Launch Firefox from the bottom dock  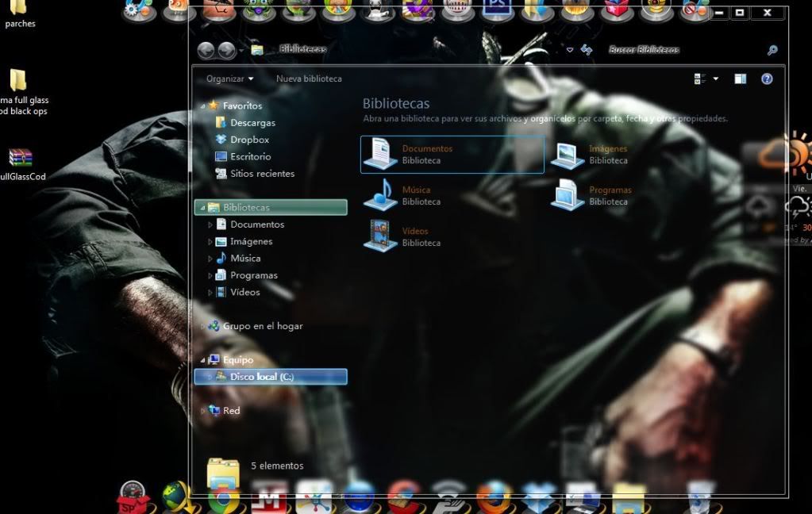point(493,498)
